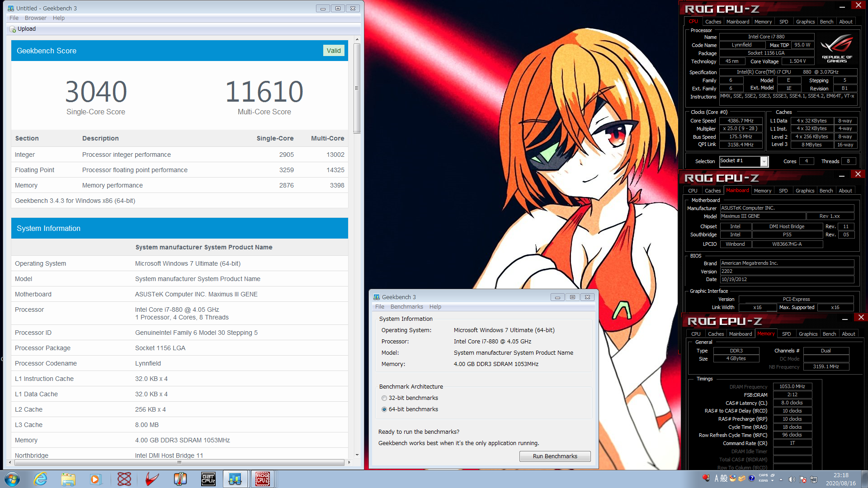Open language bar options arrow beside KANA

pyautogui.click(x=773, y=481)
